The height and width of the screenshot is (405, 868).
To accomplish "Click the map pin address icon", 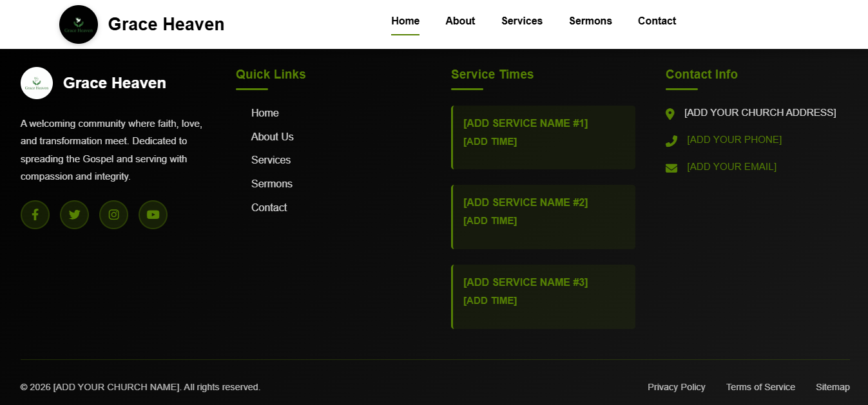I will click(670, 114).
